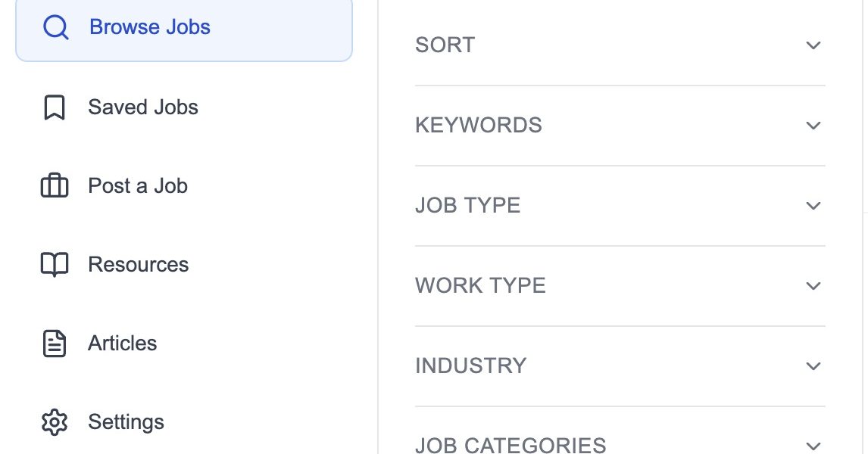This screenshot has width=868, height=454.
Task: Select the Browse Jobs navigation item
Action: tap(149, 26)
